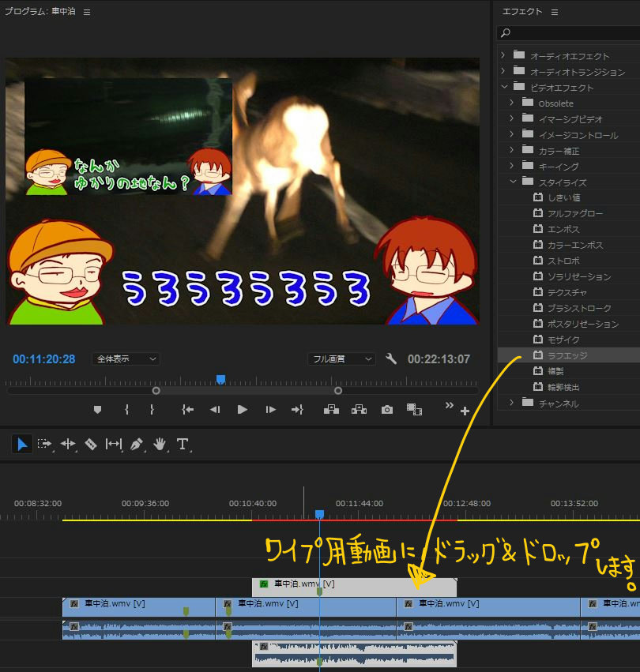640x672 pixels.
Task: Select the Hand tool
Action: 159,443
